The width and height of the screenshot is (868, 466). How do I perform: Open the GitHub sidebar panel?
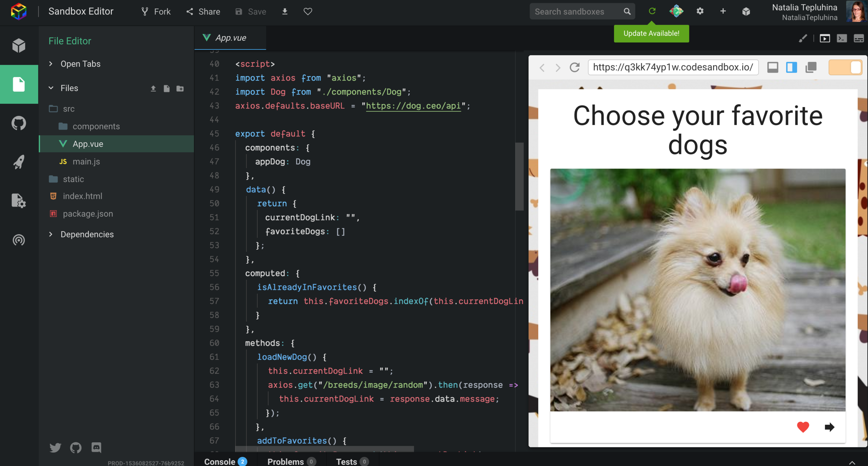click(19, 123)
